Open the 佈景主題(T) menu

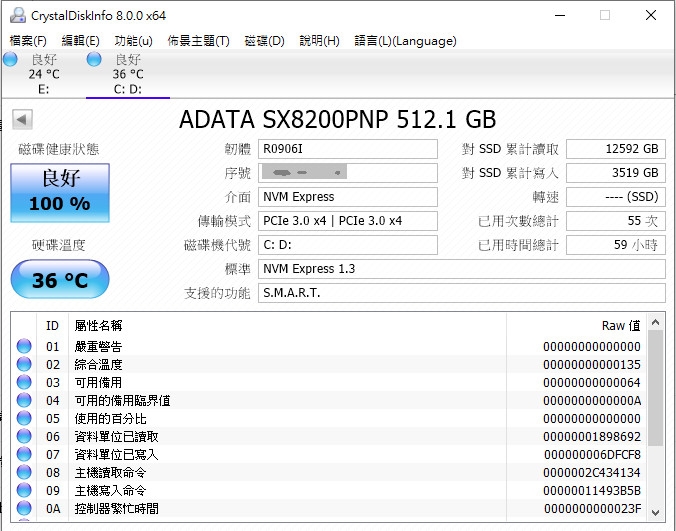coord(198,41)
